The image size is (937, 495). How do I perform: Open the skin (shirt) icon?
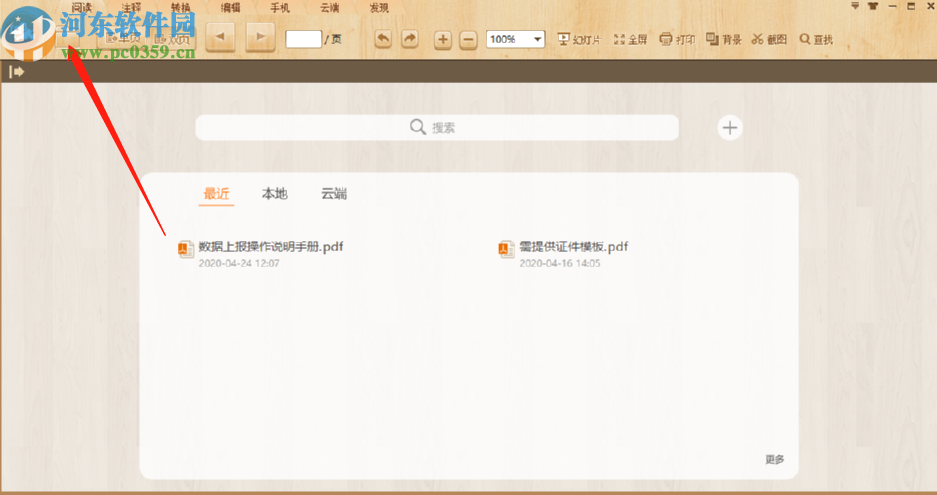click(872, 6)
